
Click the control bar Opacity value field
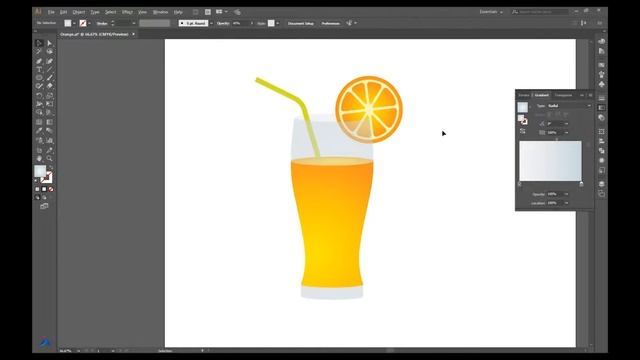[240, 23]
